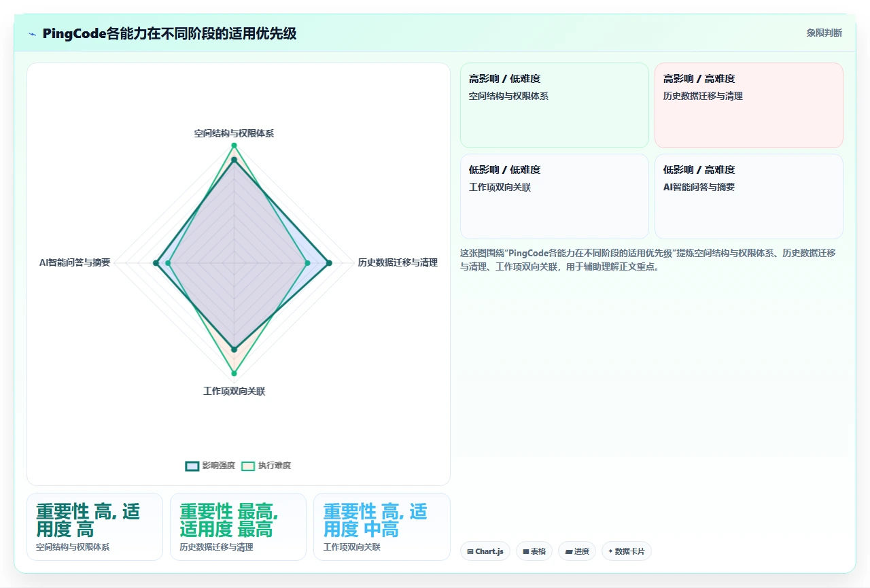Click the description paragraph starting with 这张图围绕

(648, 260)
